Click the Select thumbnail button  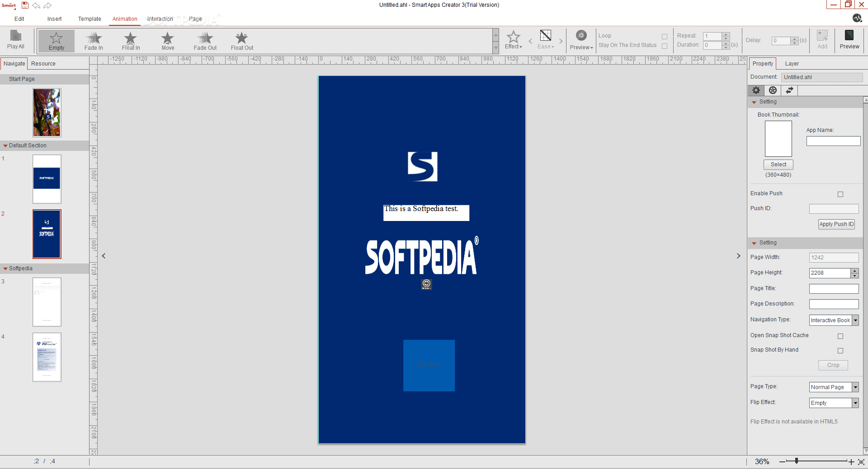778,164
